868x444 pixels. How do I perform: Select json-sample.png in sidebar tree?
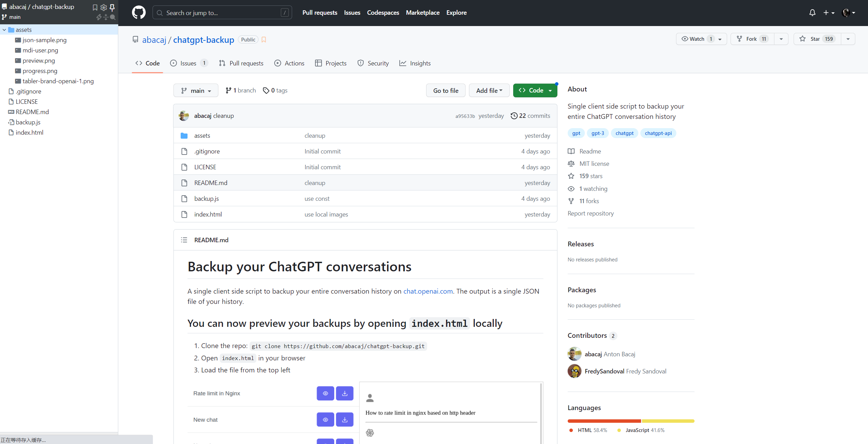coord(44,40)
